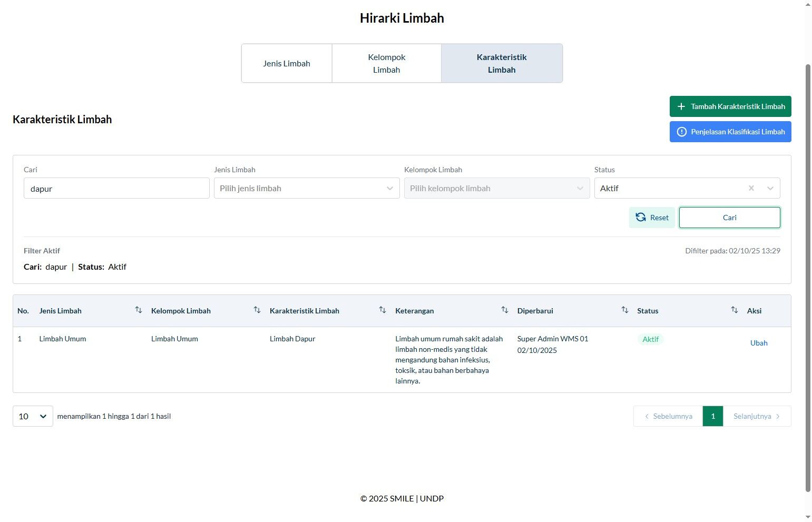Sort by Karakteristik Limbah column arrows
The width and height of the screenshot is (812, 522).
click(x=383, y=310)
